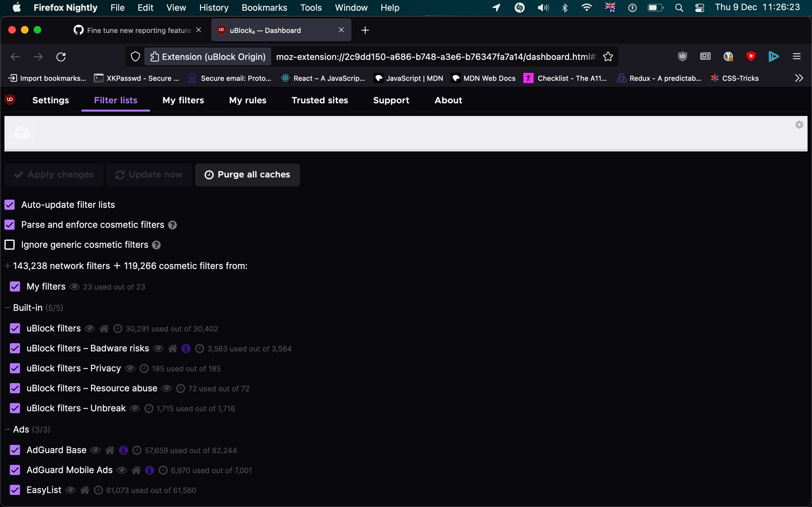Image resolution: width=812 pixels, height=507 pixels.
Task: Open Reader View from the address bar
Action: (705, 56)
